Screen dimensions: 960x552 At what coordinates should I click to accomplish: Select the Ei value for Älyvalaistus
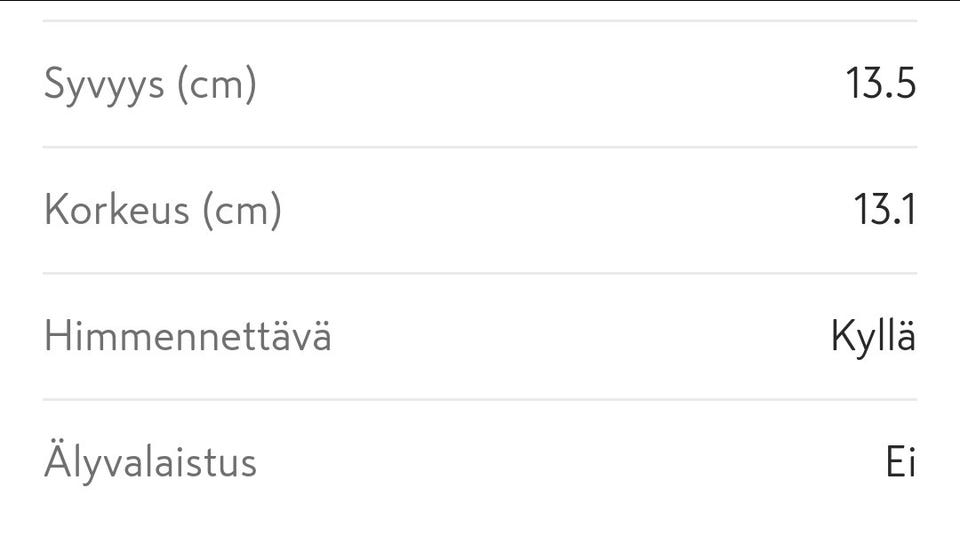900,462
